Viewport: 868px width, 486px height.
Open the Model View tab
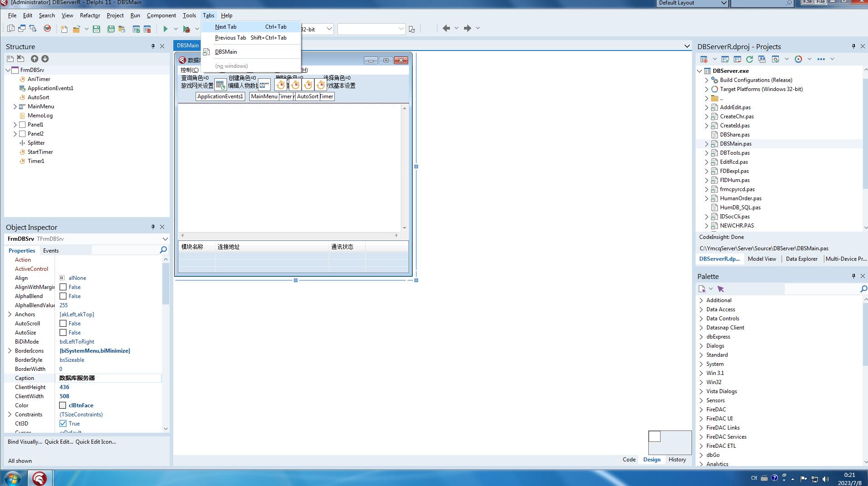pyautogui.click(x=762, y=259)
